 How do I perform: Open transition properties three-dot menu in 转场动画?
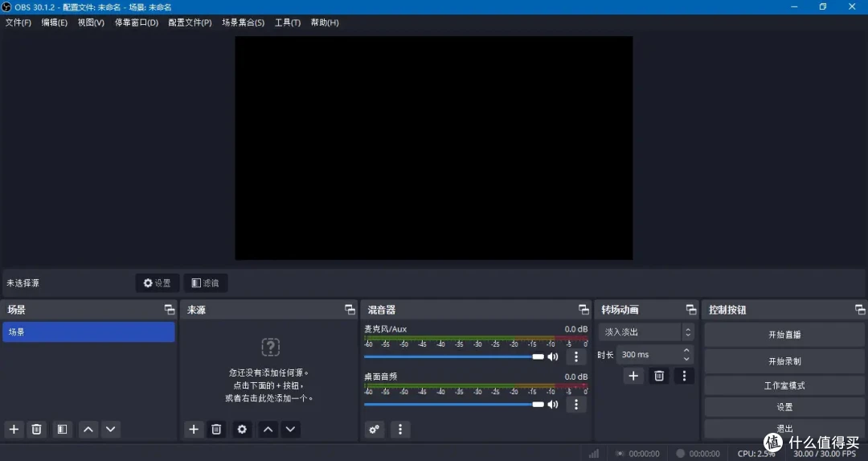click(684, 377)
